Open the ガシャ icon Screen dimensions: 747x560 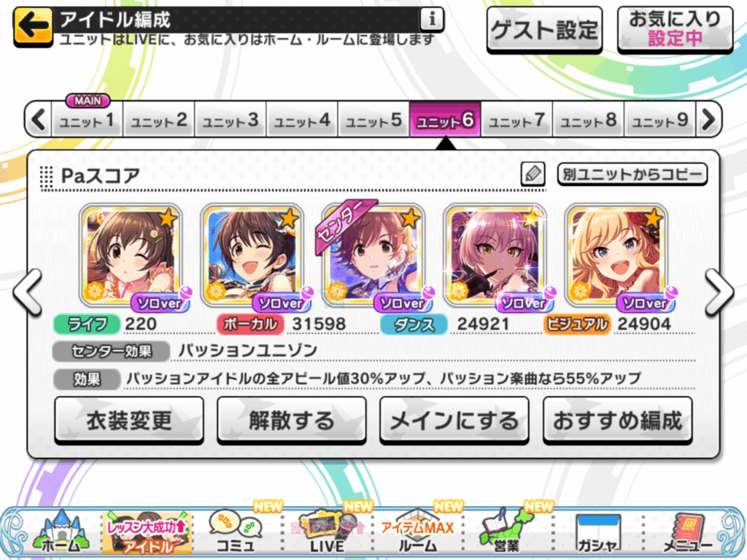(597, 533)
